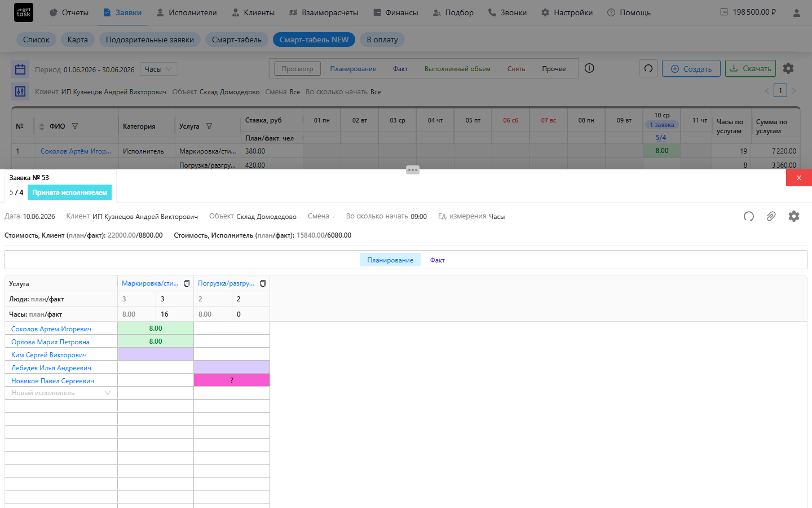Copy the Маркировка service column icon
The height and width of the screenshot is (508, 812).
(187, 283)
